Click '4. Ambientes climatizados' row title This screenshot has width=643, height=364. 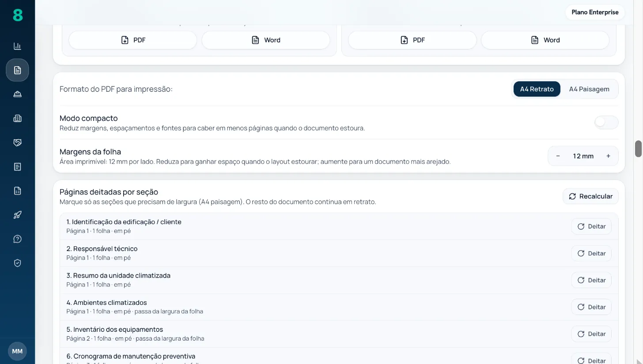(x=106, y=303)
